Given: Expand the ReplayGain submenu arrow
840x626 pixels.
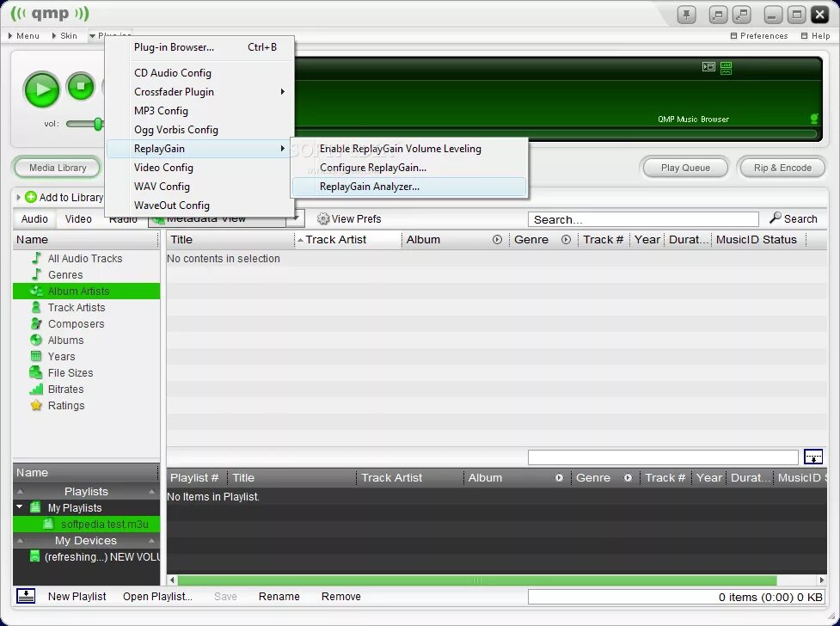Looking at the screenshot, I should 282,149.
